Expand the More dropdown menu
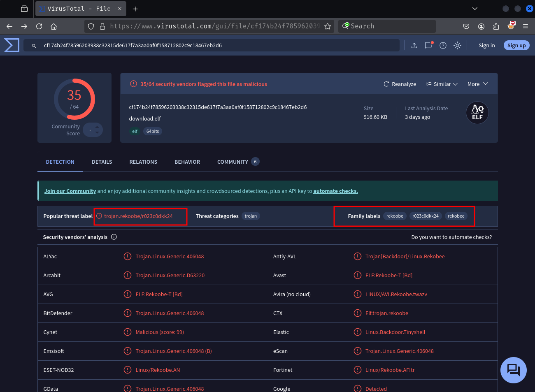Screen dimensions: 535x392 tap(477, 84)
